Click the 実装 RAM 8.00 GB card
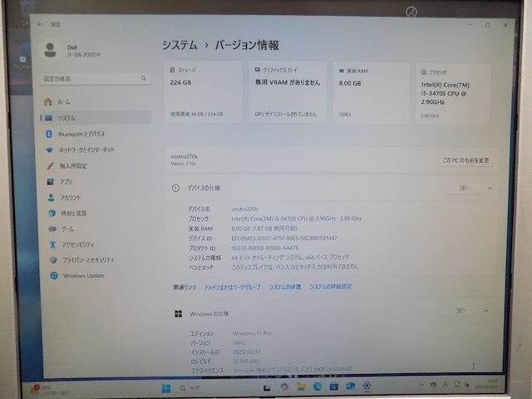Viewport: 532px width, 399px height. pos(371,93)
